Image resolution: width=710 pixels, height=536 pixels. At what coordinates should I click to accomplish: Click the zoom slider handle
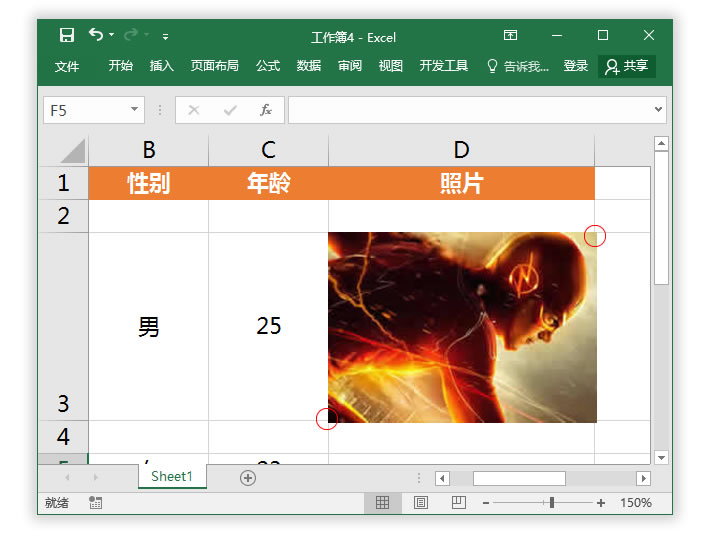pos(551,503)
